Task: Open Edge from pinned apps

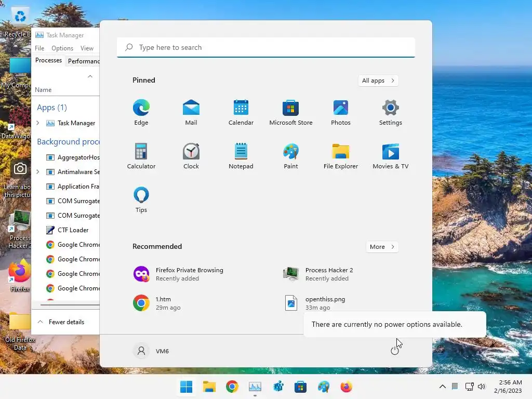Action: [x=141, y=113]
